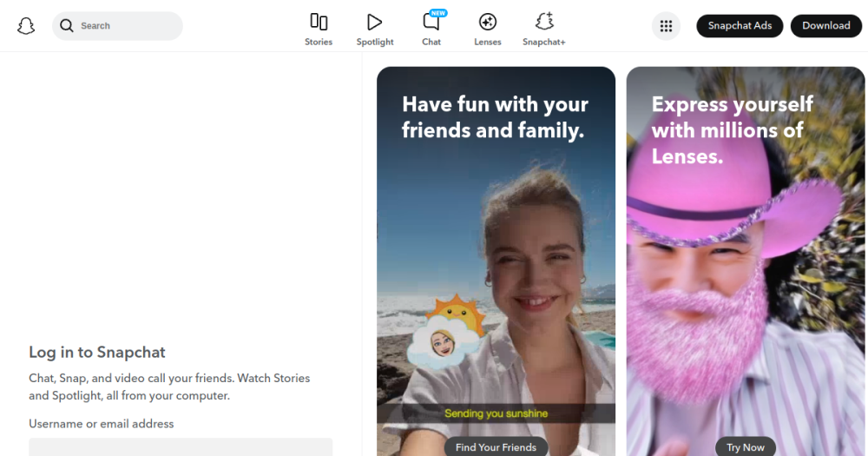Click 'Express yourself with millions of Lenses.' text

pos(732,130)
